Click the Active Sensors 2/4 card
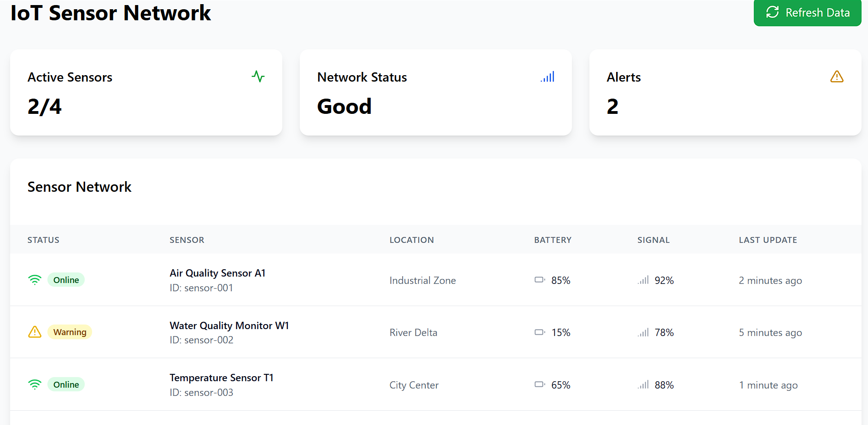 click(x=146, y=92)
